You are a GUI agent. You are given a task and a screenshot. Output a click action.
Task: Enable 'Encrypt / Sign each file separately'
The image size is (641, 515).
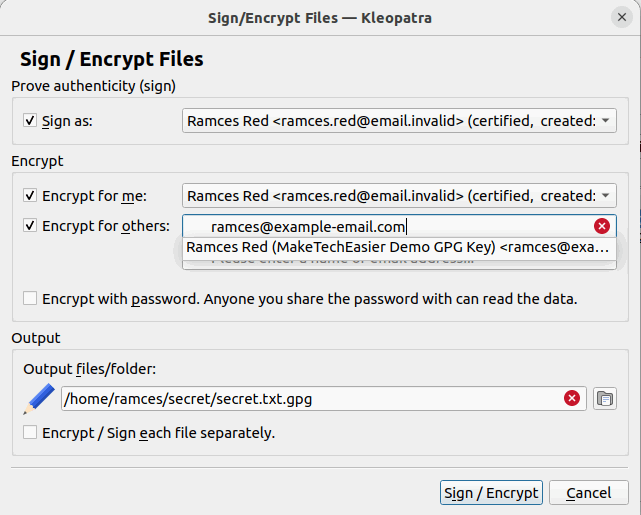point(30,433)
